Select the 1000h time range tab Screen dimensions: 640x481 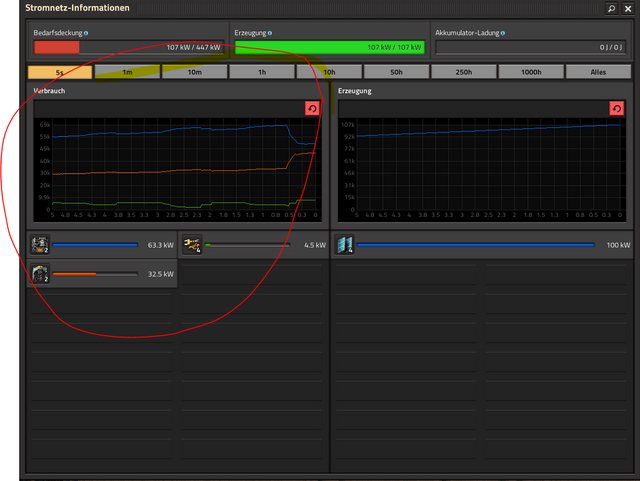pos(531,72)
